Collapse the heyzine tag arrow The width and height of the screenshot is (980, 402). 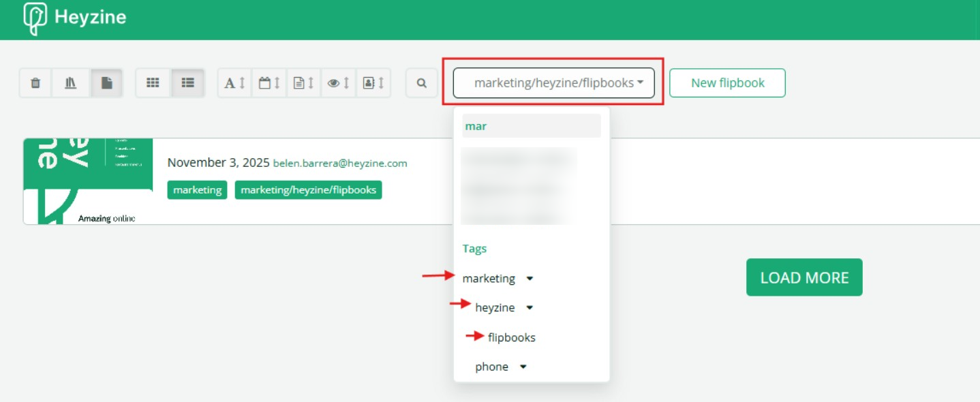(x=530, y=308)
